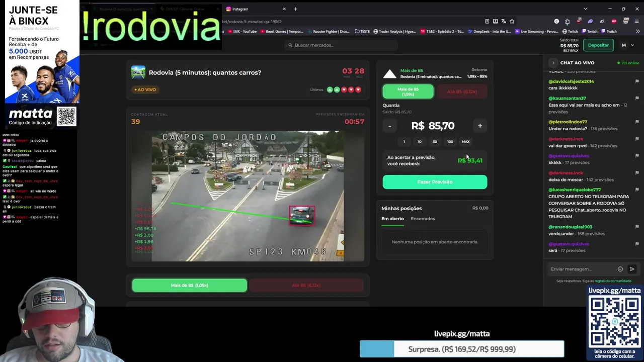The width and height of the screenshot is (644, 362).
Task: Switch to the Em aberto tab
Action: (392, 219)
